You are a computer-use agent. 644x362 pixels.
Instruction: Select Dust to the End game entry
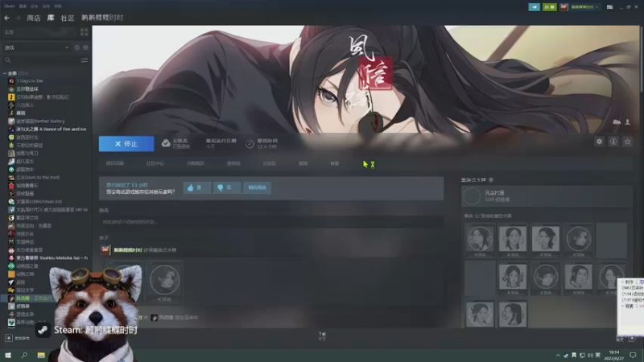(38, 177)
